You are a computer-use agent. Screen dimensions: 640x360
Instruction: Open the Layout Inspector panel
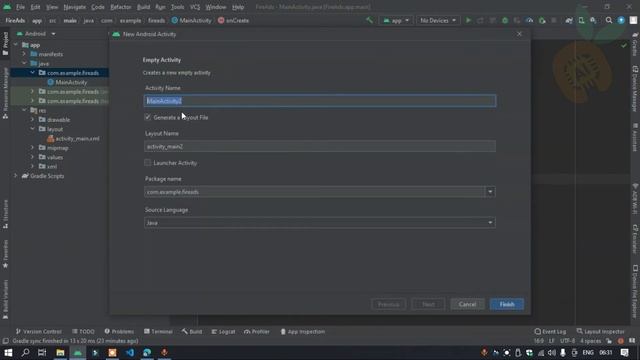[600, 331]
